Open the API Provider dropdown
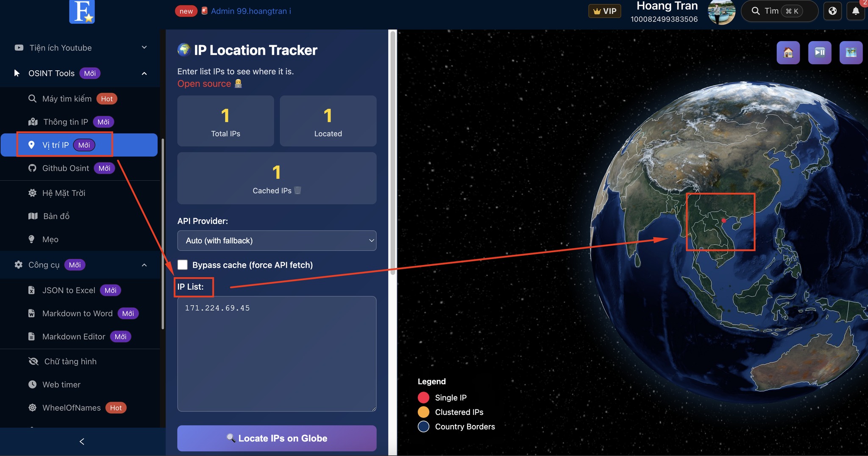868x456 pixels. [x=277, y=240]
